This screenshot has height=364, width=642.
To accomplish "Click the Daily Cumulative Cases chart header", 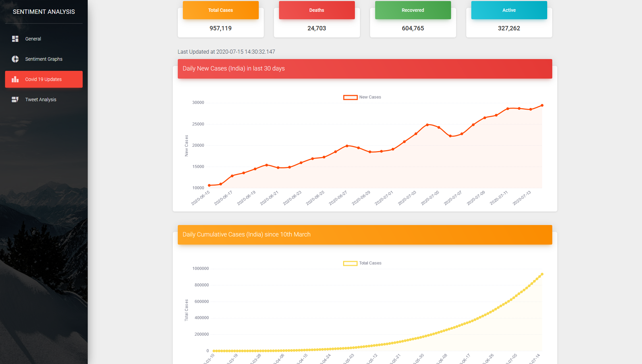I will click(x=365, y=235).
